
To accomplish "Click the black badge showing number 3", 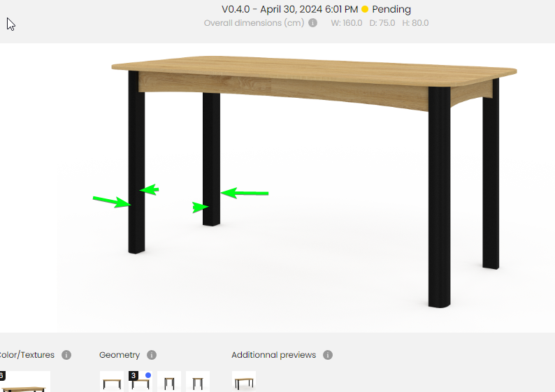I will [134, 376].
